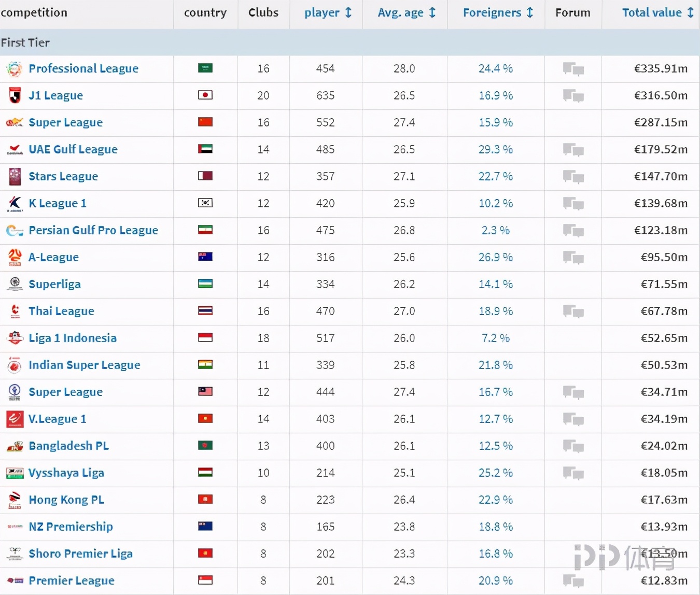700x595 pixels.
Task: Open J1 League competition link
Action: 55,95
